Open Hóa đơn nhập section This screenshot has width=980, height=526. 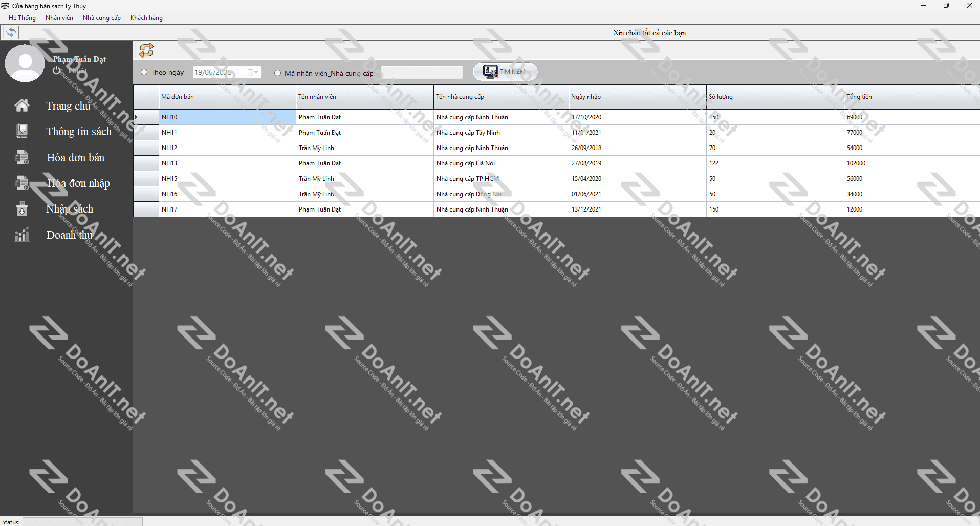pyautogui.click(x=78, y=183)
